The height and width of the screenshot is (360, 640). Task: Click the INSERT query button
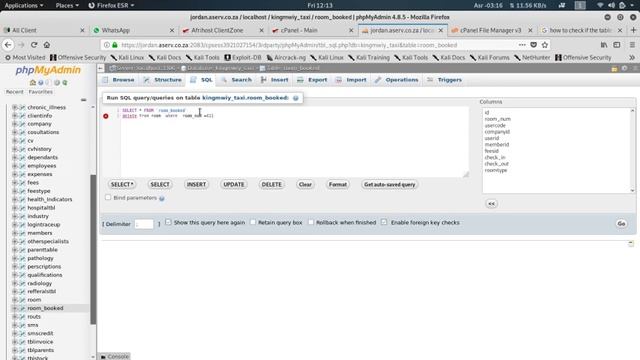[196, 184]
